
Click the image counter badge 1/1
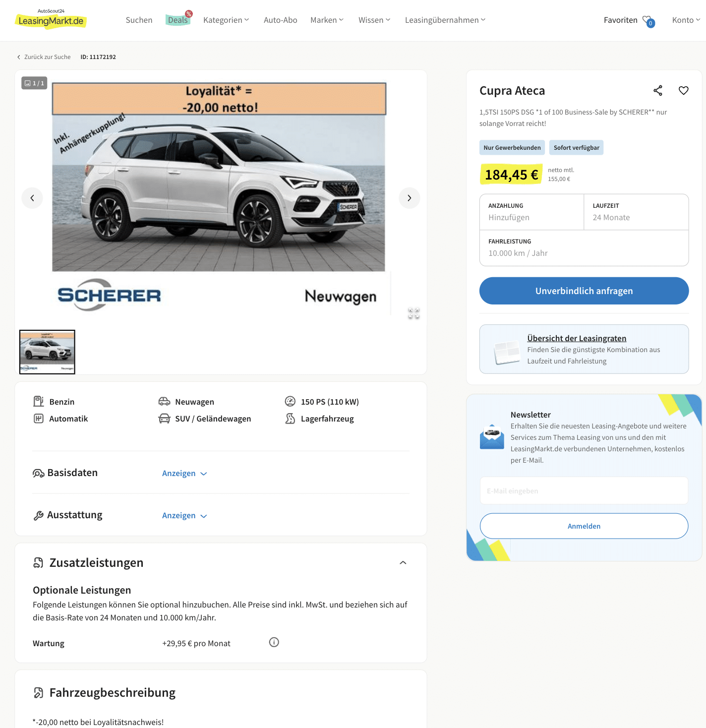point(34,83)
